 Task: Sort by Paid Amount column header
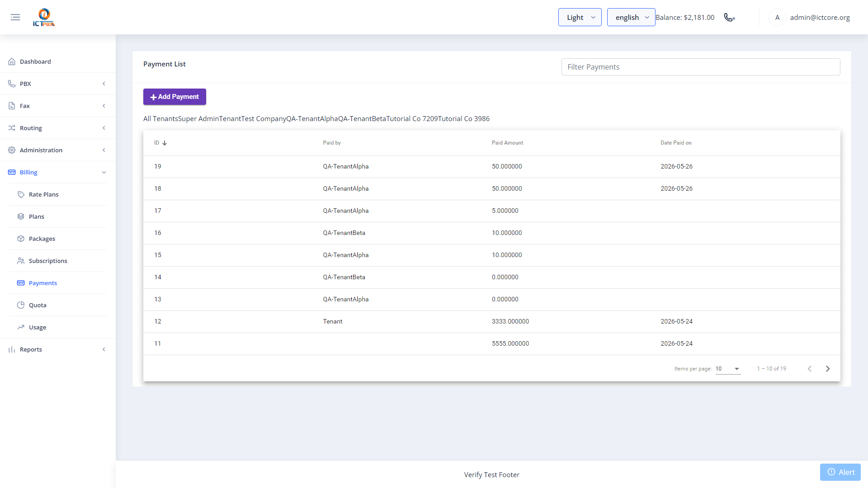[507, 143]
